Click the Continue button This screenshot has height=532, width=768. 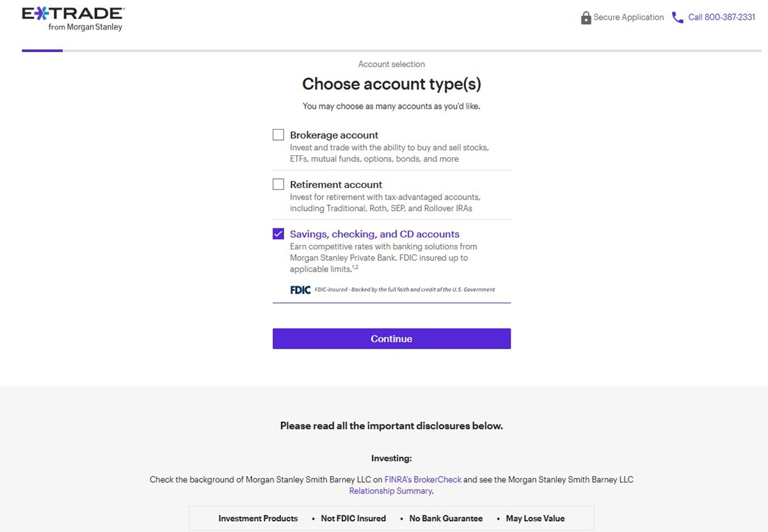click(x=392, y=339)
